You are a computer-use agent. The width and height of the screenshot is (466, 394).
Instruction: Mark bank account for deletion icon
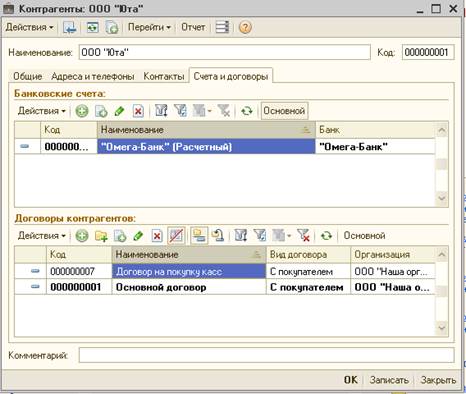(x=138, y=111)
